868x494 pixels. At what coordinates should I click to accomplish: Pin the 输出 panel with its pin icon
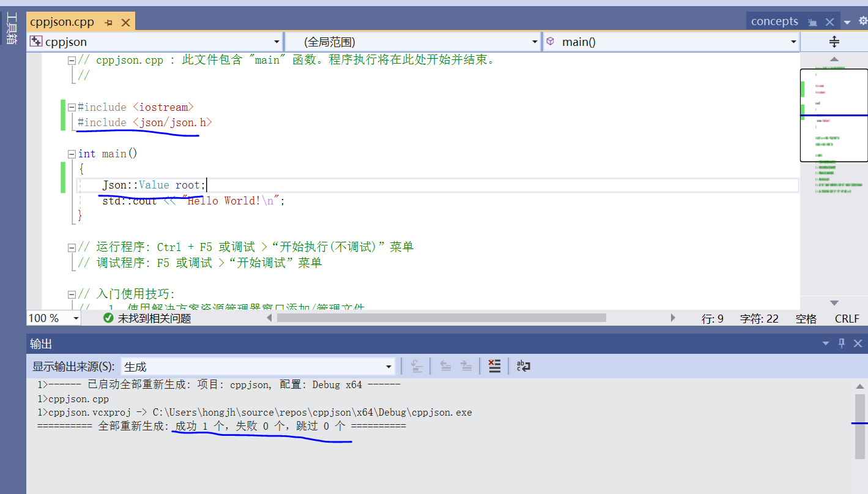[841, 343]
